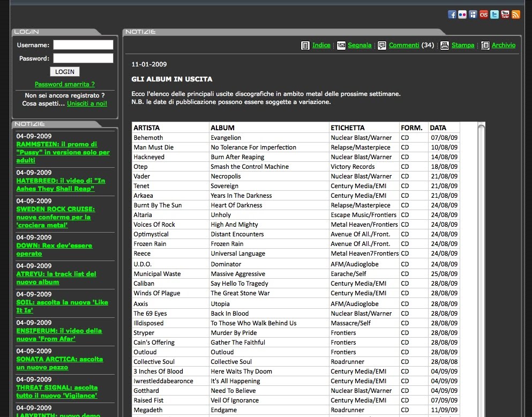Open the YouTube social icon
The height and width of the screenshot is (417, 532).
[505, 14]
